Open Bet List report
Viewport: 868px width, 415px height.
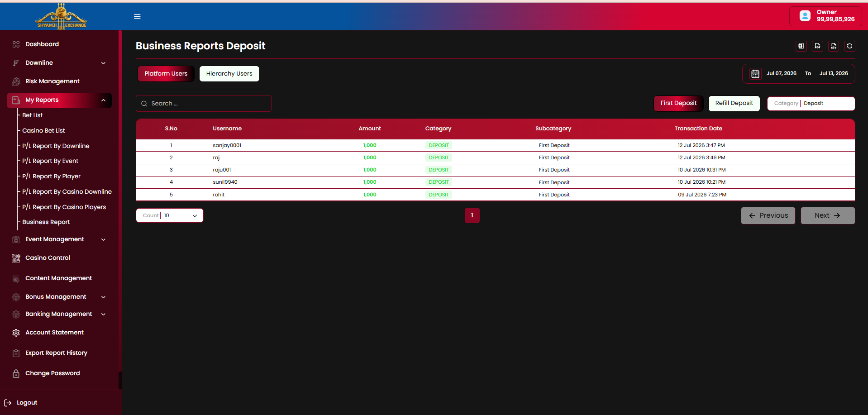[x=33, y=115]
